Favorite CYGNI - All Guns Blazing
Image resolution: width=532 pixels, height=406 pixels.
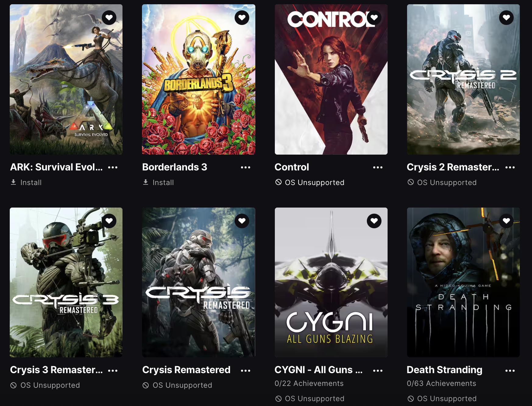[374, 221]
